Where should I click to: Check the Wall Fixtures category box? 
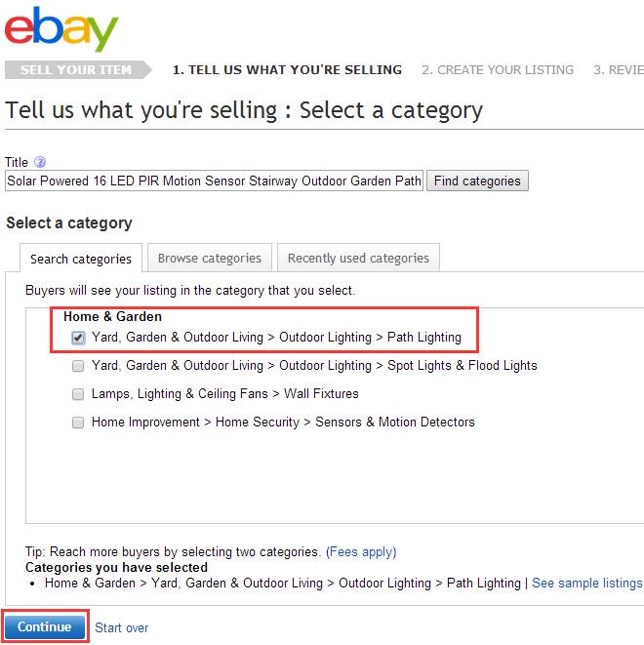(x=78, y=394)
